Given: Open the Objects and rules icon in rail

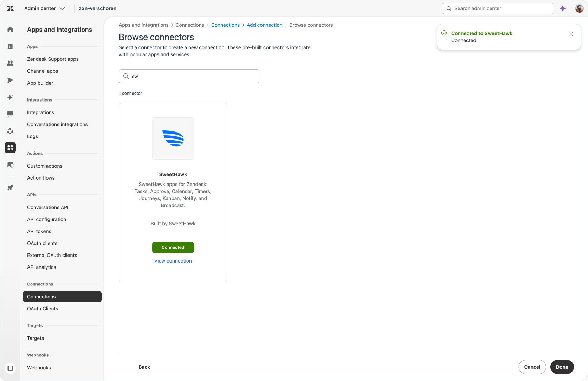Looking at the screenshot, I should [x=10, y=131].
